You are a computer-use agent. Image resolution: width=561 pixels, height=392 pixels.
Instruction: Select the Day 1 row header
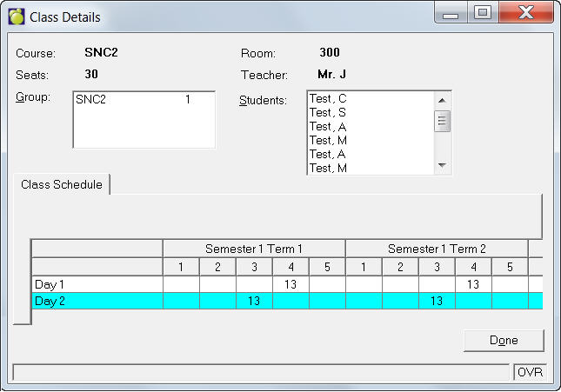click(97, 284)
